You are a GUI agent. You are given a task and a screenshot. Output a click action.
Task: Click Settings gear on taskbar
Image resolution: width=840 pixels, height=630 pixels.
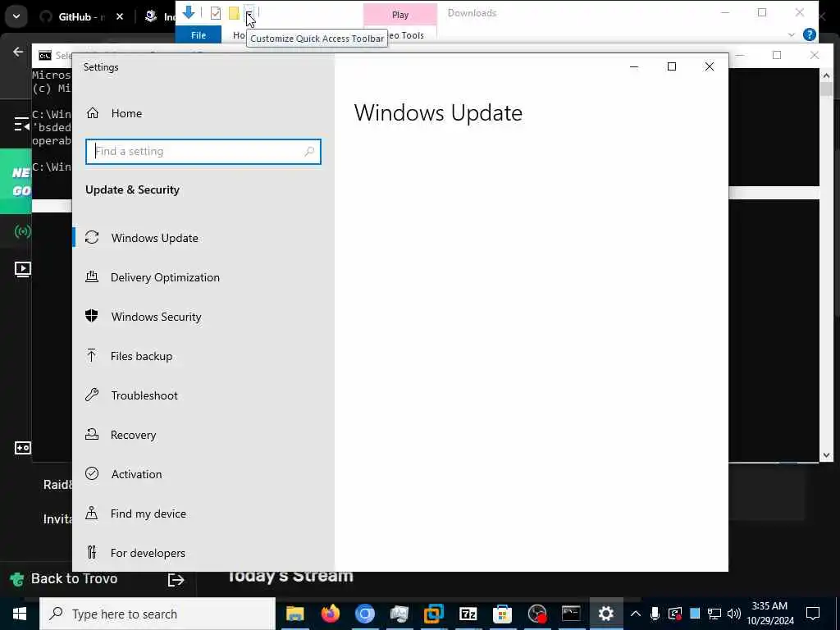tap(606, 614)
